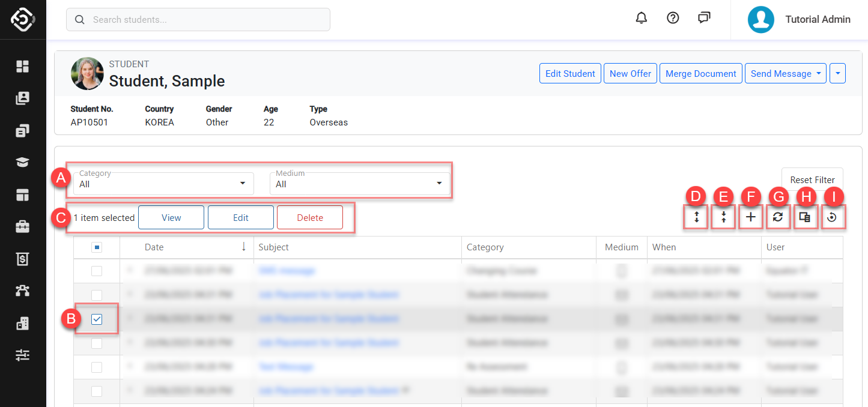868x407 pixels.
Task: Uncheck the selected third row checkbox
Action: pyautogui.click(x=97, y=319)
